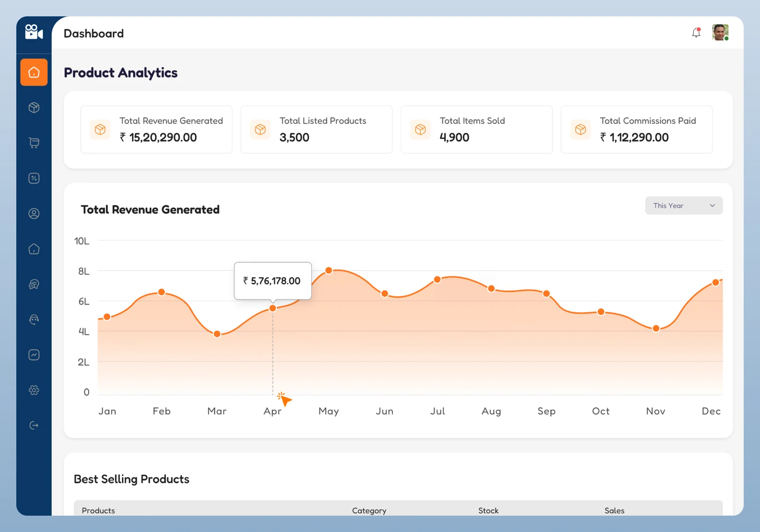Select the Total Commissions Paid card
This screenshot has height=532, width=760.
click(636, 130)
